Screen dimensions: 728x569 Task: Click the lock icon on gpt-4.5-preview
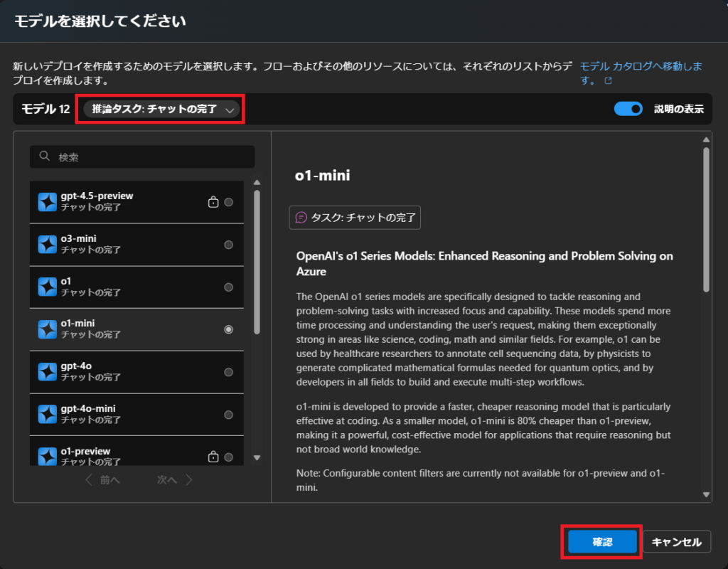coord(213,202)
